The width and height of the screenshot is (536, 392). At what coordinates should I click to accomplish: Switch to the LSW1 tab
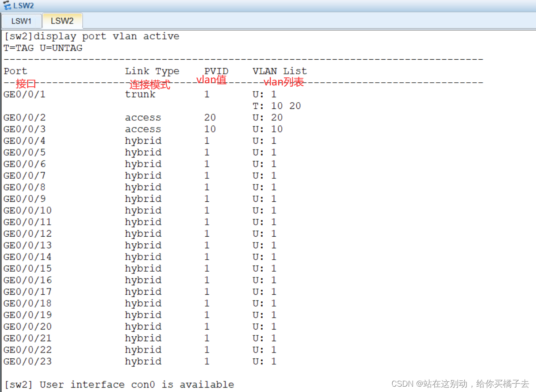point(21,21)
